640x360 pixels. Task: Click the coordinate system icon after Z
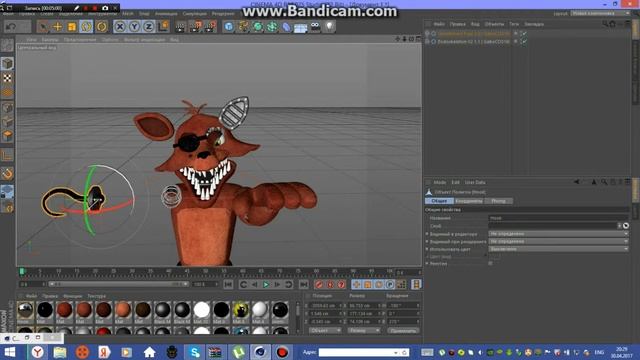coord(163,27)
